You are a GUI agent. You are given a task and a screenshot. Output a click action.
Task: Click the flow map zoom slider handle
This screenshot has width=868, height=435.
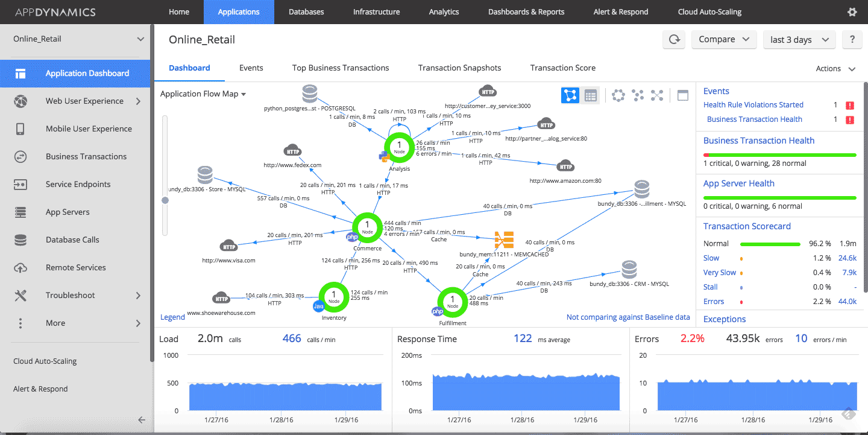pos(165,200)
